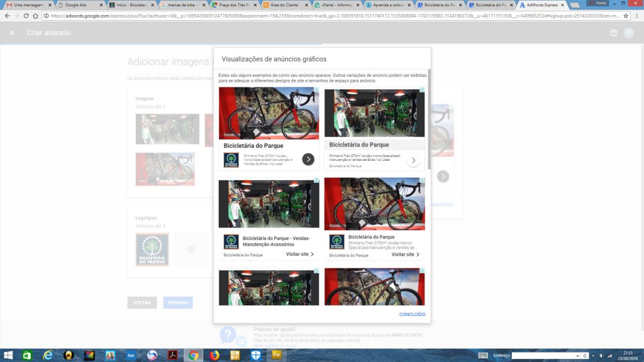Click the browser address bar URL
644x362 pixels.
[335, 16]
